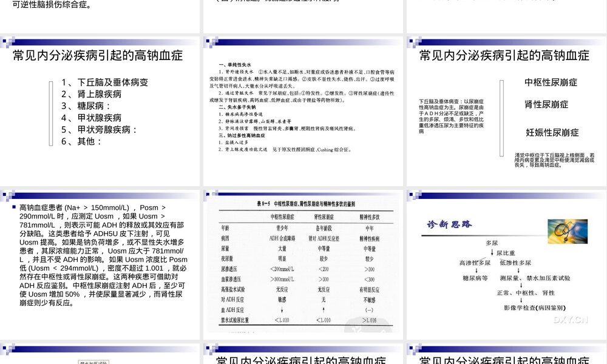The height and width of the screenshot is (364, 607).
Task: Click 低渗性多尿 in the flowchart
Action: [x=515, y=263]
